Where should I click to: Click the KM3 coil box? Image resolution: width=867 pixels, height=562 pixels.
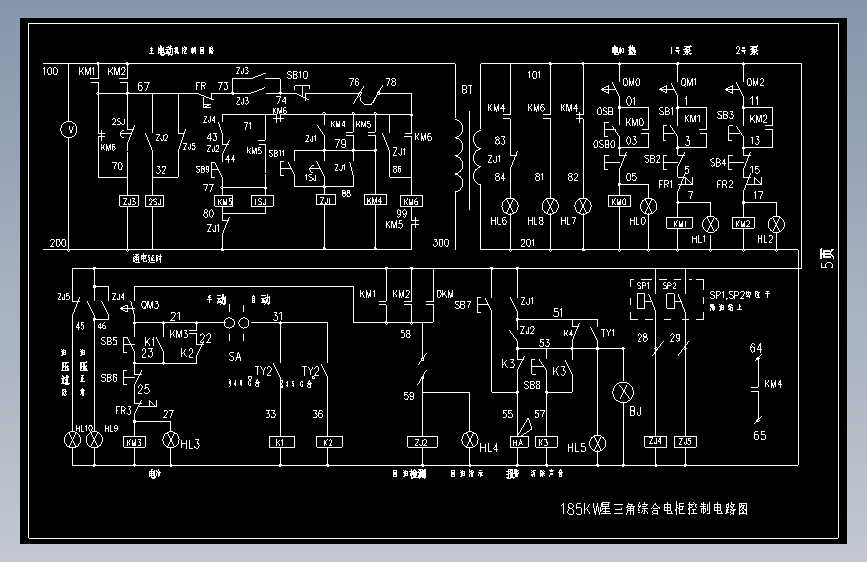134,443
